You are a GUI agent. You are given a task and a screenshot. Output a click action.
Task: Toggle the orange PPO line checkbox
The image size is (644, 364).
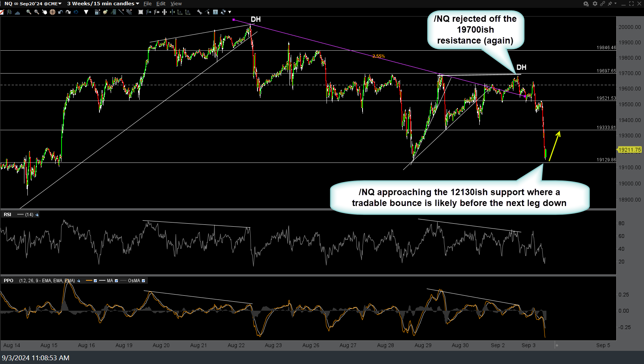pos(95,281)
